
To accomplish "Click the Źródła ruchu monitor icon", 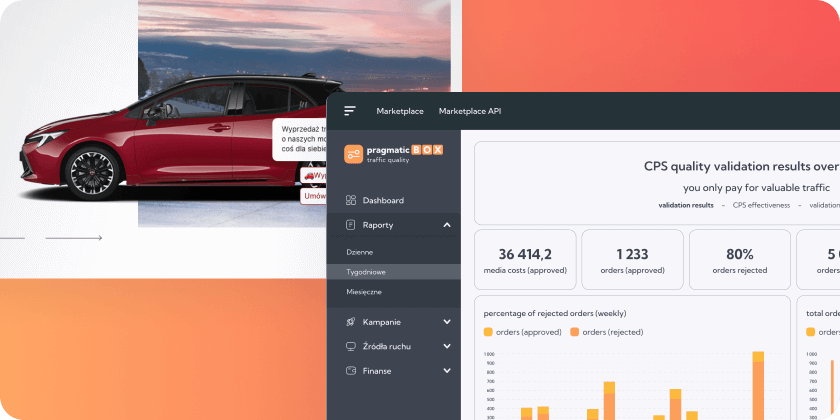I will [x=351, y=346].
